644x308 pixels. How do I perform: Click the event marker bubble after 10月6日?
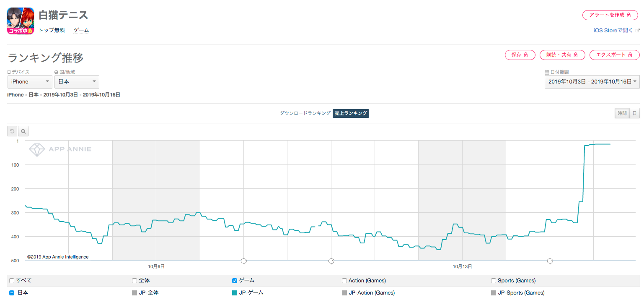click(244, 261)
